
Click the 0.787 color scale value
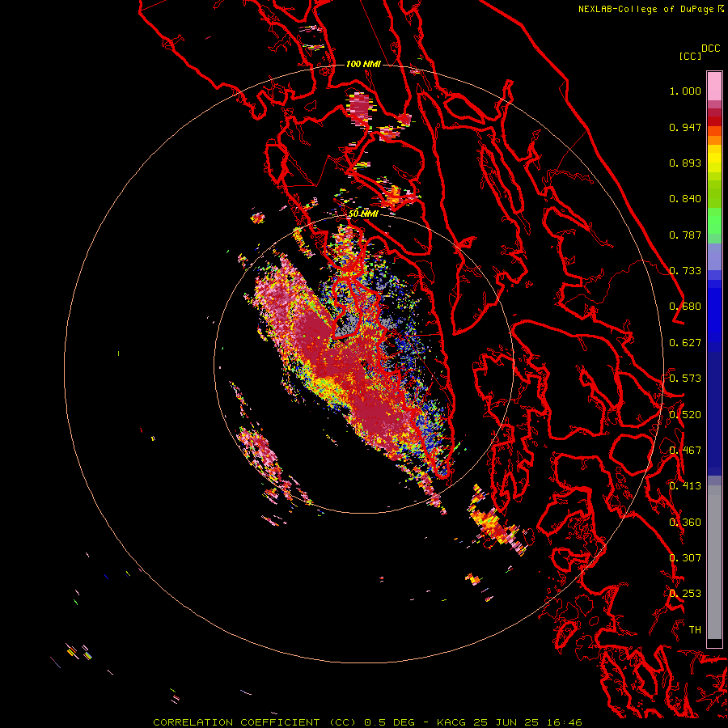(685, 235)
